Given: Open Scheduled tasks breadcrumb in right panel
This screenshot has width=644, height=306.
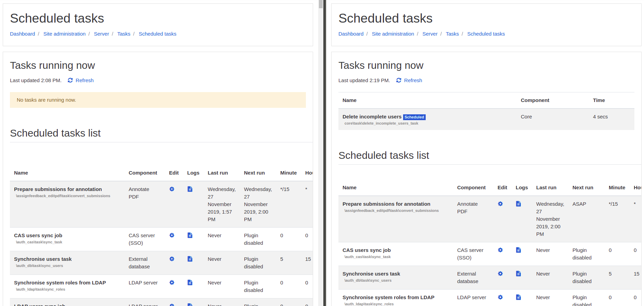Looking at the screenshot, I should (486, 34).
